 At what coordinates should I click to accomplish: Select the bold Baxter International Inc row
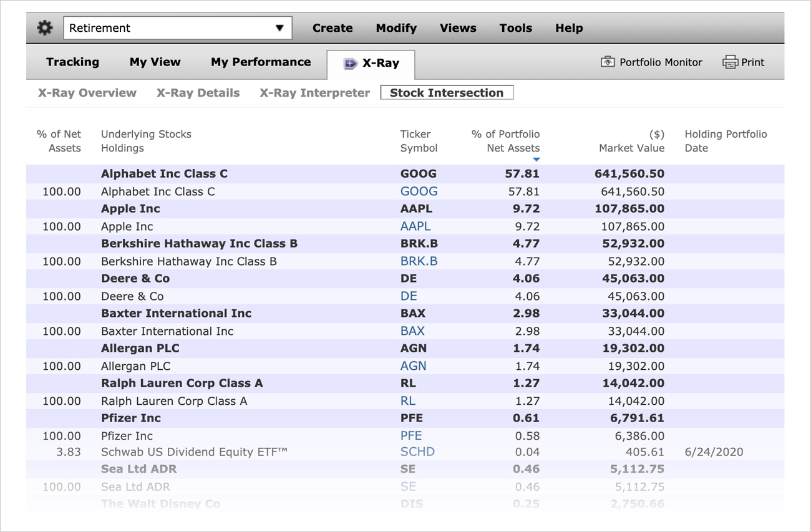405,314
